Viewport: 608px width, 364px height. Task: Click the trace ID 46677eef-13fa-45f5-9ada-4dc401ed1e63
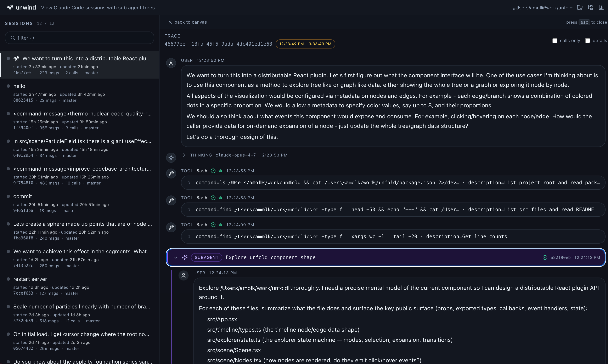point(218,44)
